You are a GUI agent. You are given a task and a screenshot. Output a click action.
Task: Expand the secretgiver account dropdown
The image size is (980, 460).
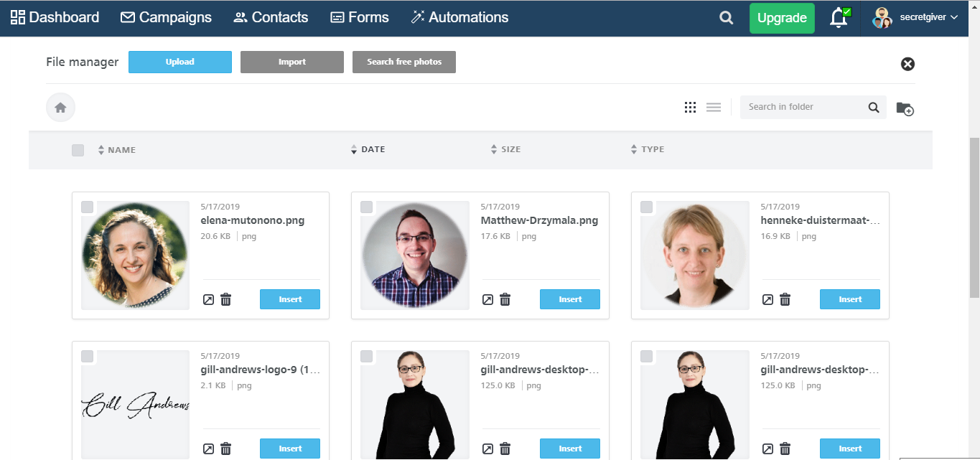click(953, 17)
